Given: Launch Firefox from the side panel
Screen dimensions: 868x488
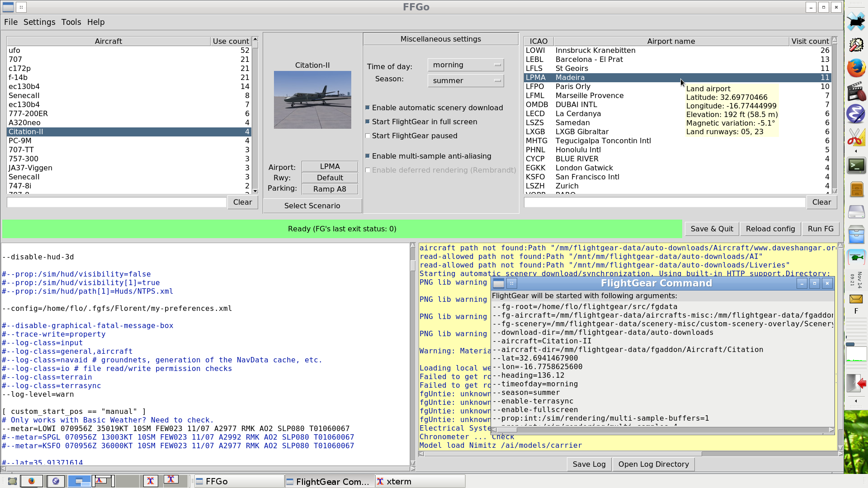Looking at the screenshot, I should tap(856, 68).
